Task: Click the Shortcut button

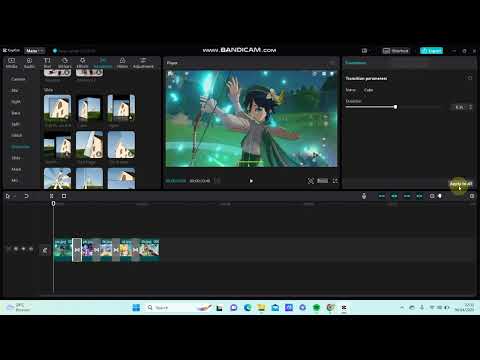Action: 396,51
